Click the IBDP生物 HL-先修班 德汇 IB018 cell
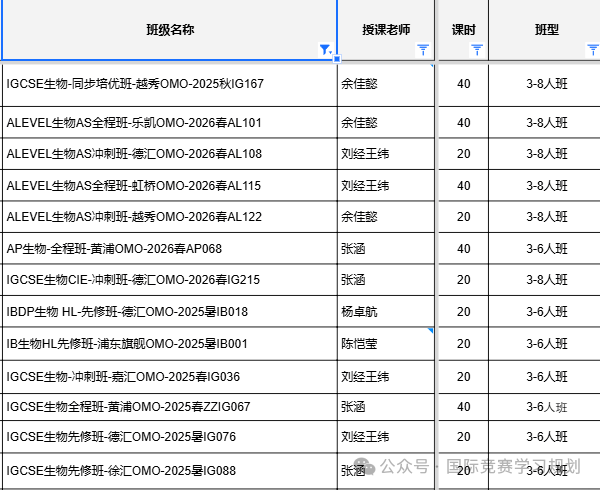 (x=169, y=311)
